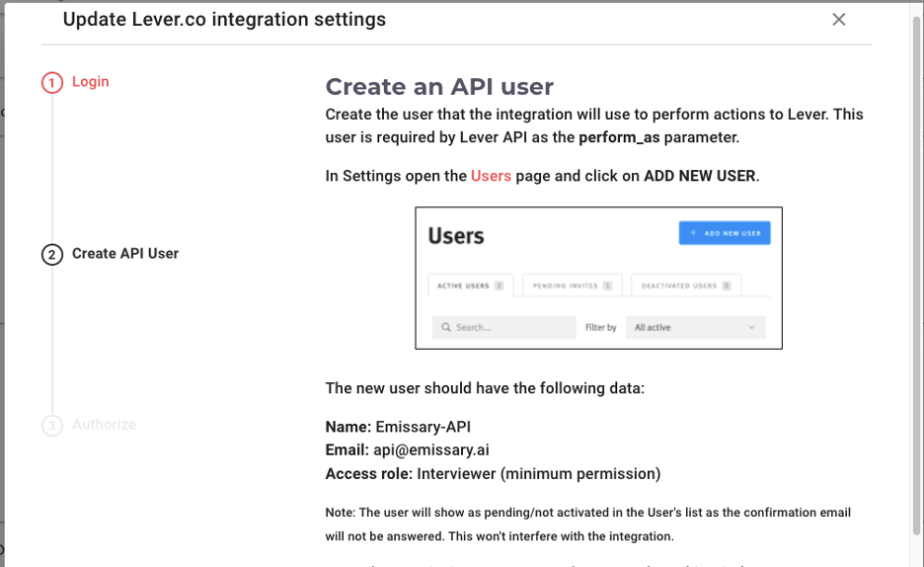Select the Authorize step label
924x567 pixels.
pyautogui.click(x=104, y=425)
